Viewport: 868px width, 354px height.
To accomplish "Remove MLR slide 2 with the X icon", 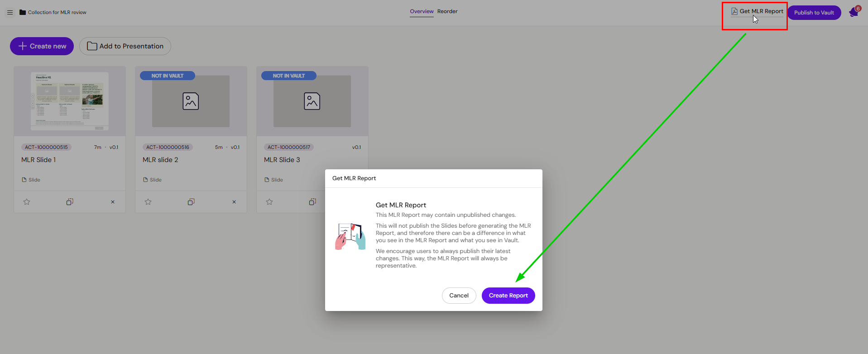I will [x=234, y=202].
